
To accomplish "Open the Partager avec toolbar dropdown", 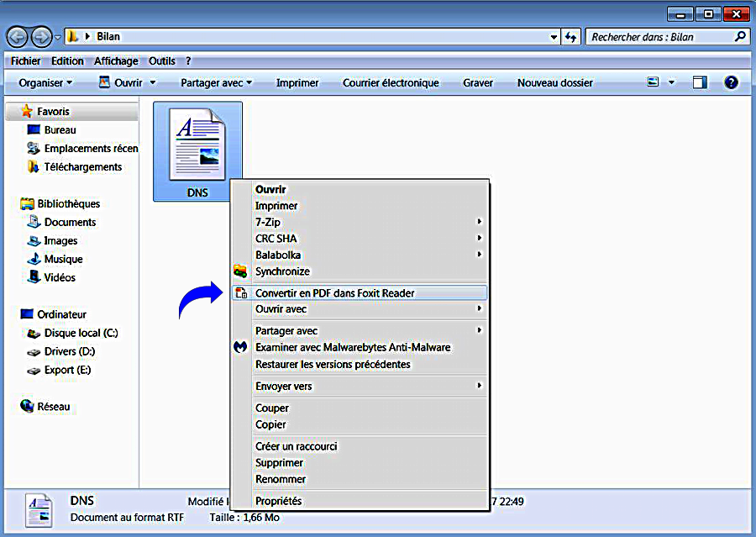I will coord(217,83).
